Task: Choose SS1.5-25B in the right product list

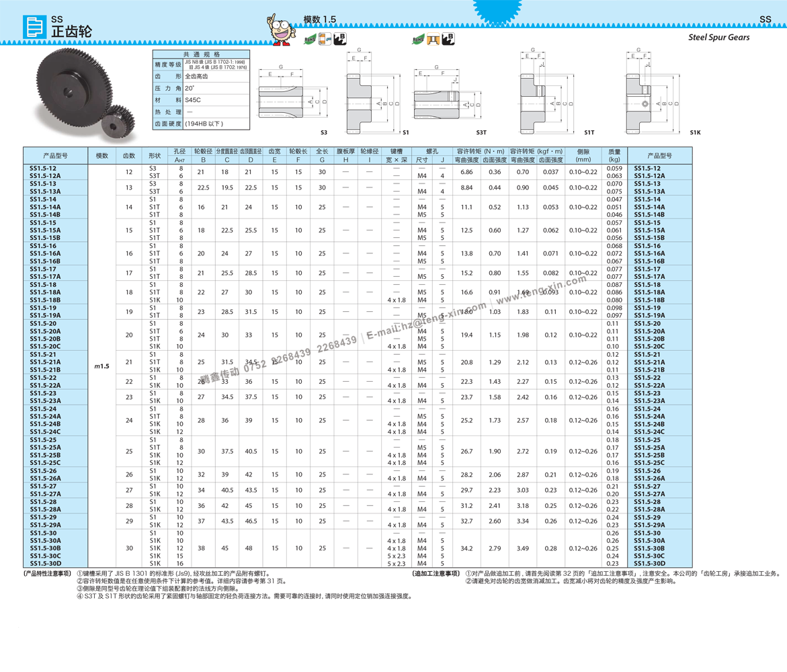Action: pos(649,456)
